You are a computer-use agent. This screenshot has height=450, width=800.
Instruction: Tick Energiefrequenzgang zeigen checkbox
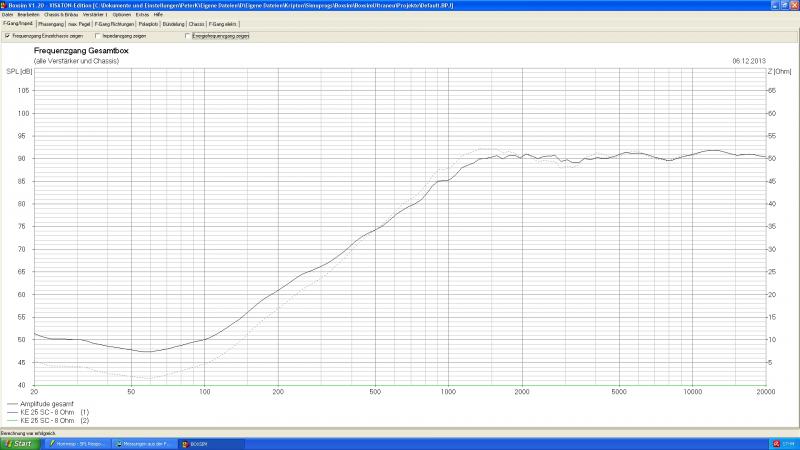pyautogui.click(x=187, y=36)
